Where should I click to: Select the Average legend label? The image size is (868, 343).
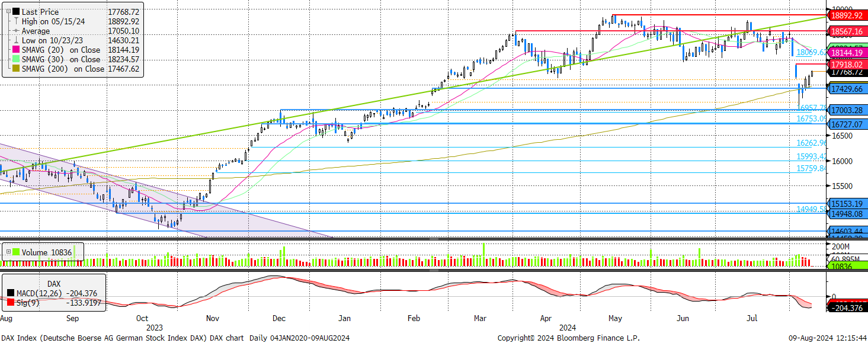(x=36, y=31)
